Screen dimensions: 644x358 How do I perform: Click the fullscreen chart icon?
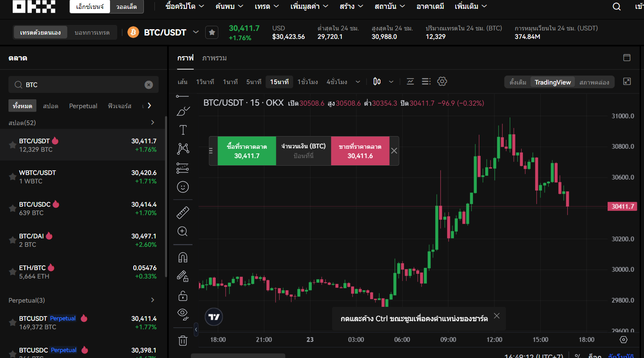[x=627, y=82]
